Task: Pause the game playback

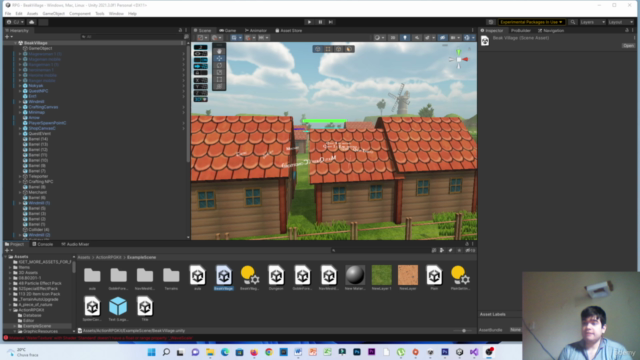Action: point(320,22)
